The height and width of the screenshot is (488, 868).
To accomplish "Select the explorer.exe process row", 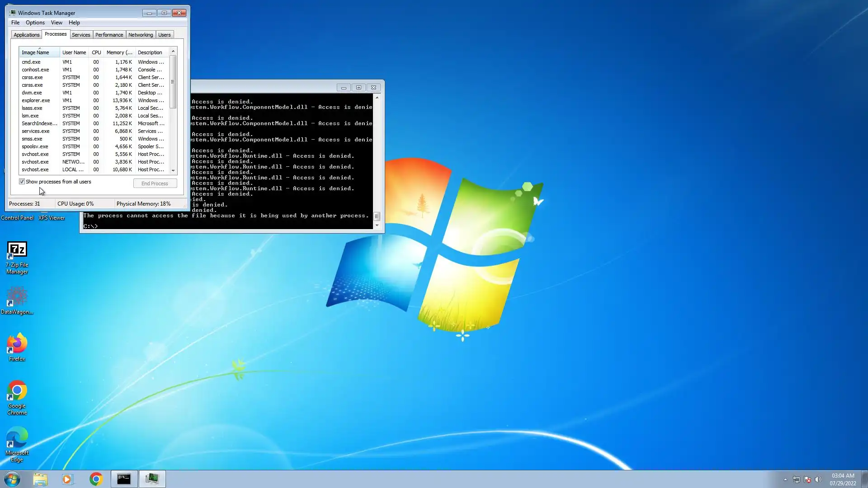I will point(36,100).
